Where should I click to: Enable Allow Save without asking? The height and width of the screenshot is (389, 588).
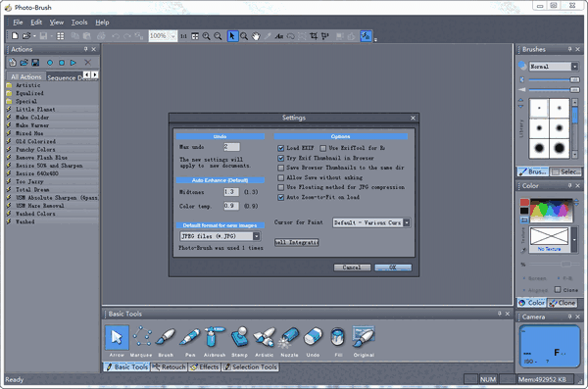pyautogui.click(x=280, y=177)
